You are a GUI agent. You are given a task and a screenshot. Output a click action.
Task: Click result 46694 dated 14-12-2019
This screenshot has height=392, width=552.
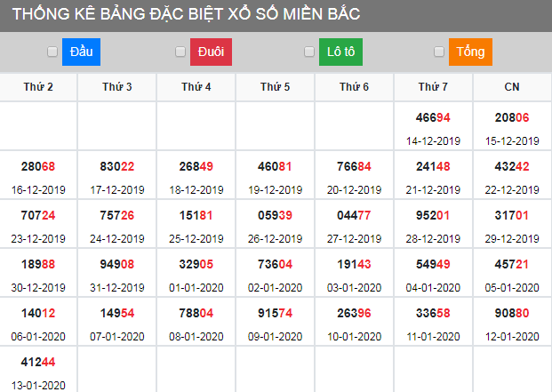click(433, 117)
